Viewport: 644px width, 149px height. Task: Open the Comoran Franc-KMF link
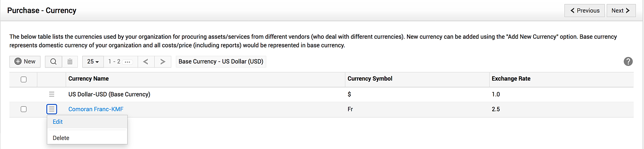[96, 109]
